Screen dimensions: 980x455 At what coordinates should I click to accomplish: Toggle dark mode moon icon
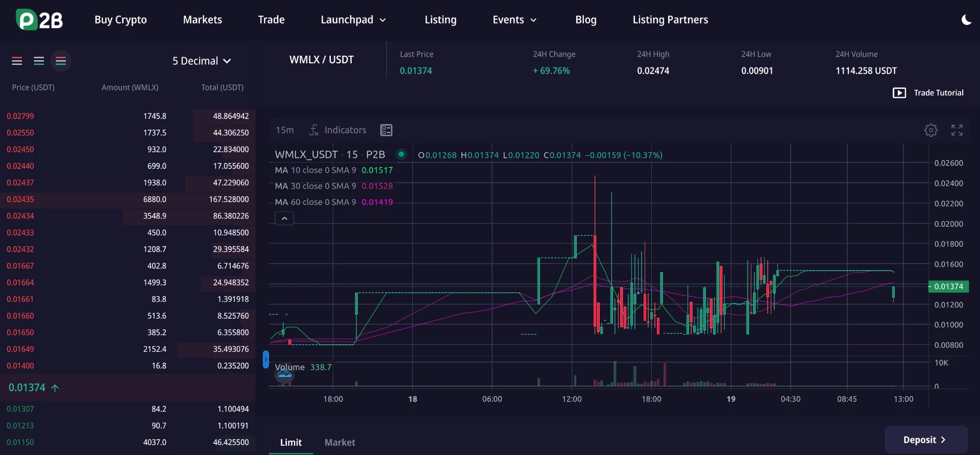(x=966, y=20)
